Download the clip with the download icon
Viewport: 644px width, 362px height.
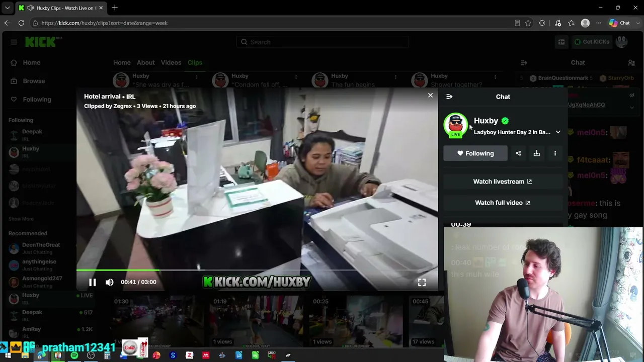coord(537,153)
